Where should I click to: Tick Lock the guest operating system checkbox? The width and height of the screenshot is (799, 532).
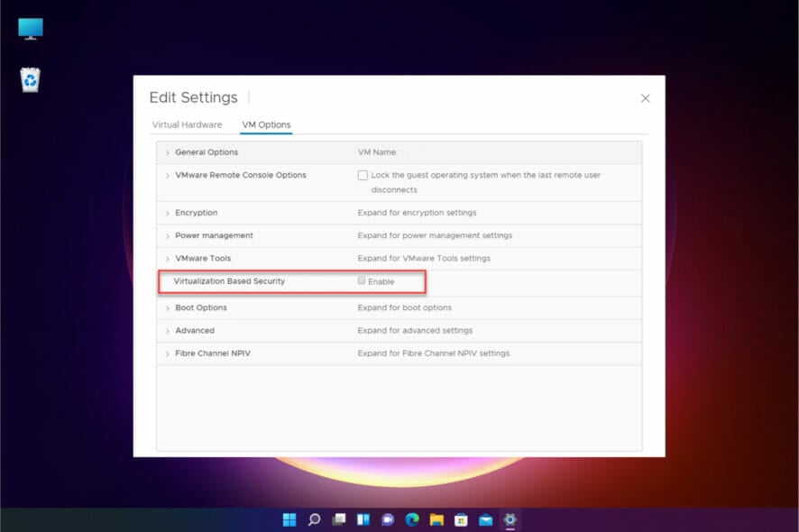point(363,175)
